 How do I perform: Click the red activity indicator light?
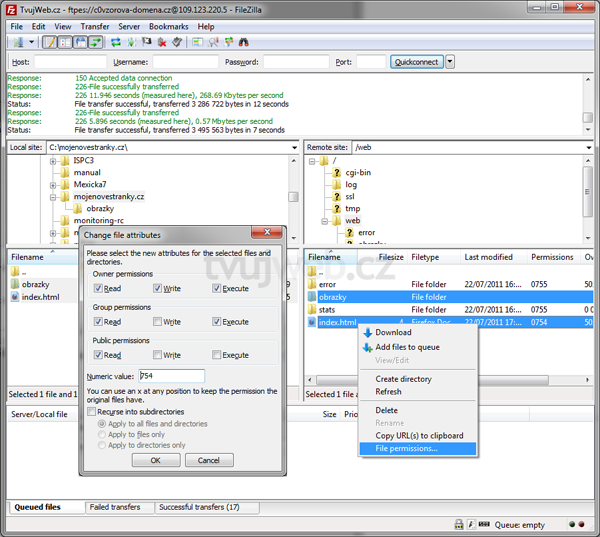click(581, 524)
